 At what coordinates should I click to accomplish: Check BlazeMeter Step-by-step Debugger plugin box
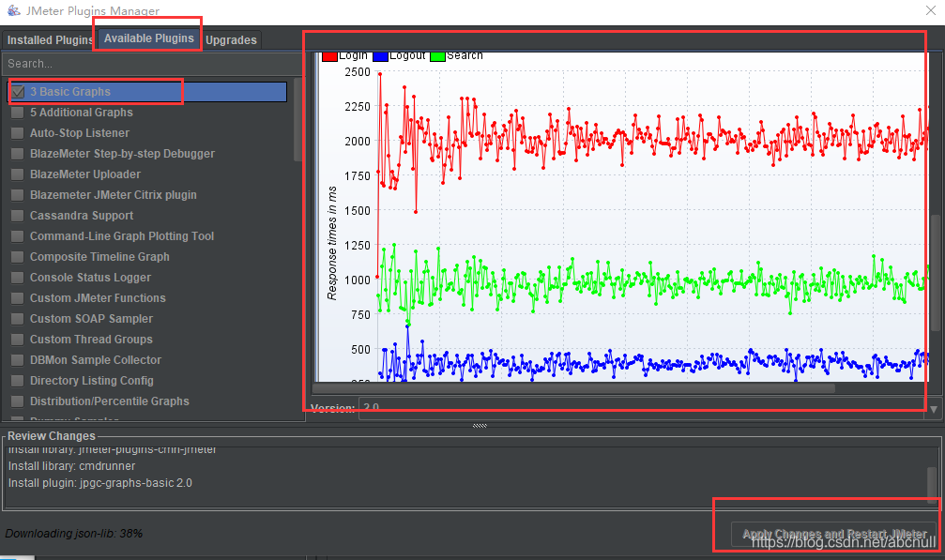18,154
